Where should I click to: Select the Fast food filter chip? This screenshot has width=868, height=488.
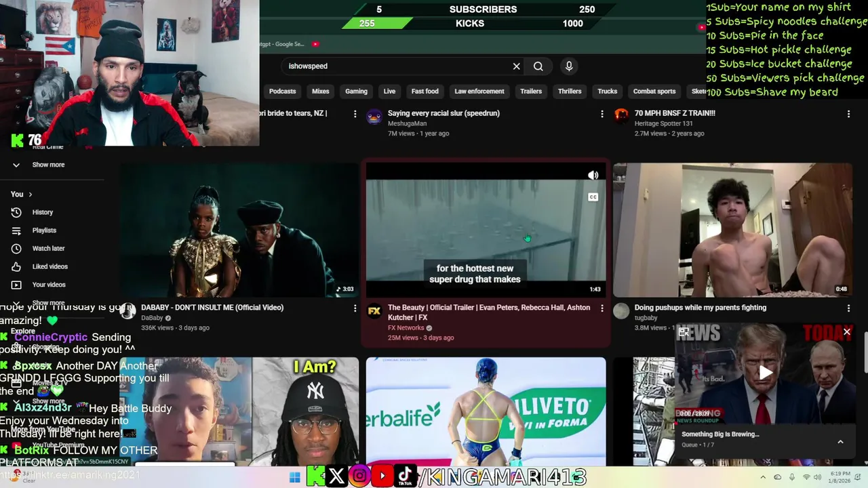pos(425,91)
